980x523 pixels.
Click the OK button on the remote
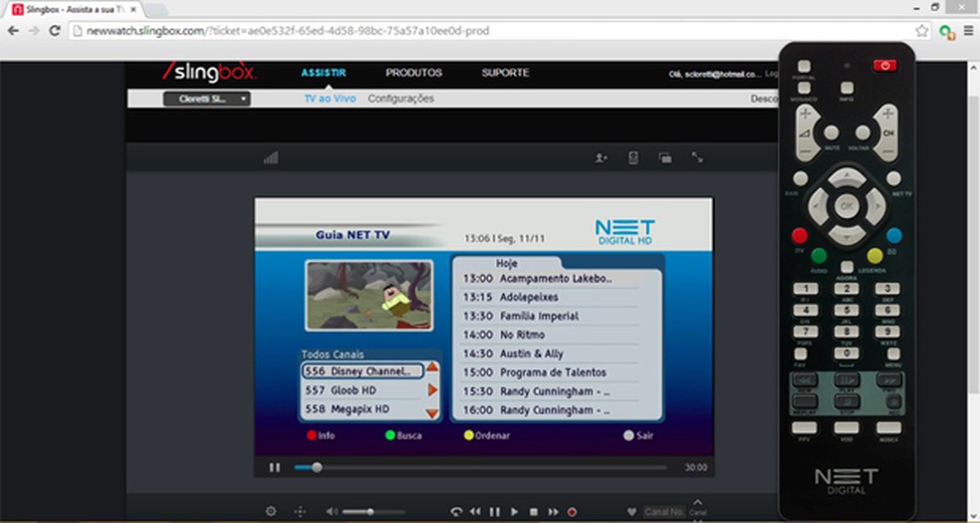tap(847, 206)
